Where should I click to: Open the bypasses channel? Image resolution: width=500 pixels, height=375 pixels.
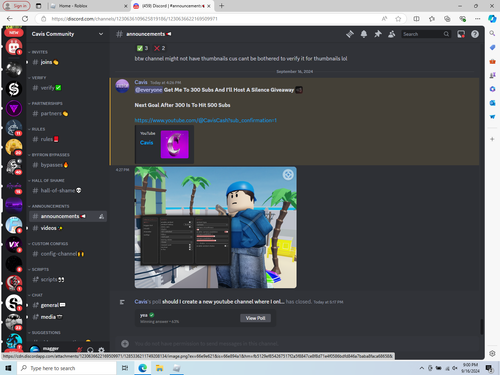coord(68,165)
